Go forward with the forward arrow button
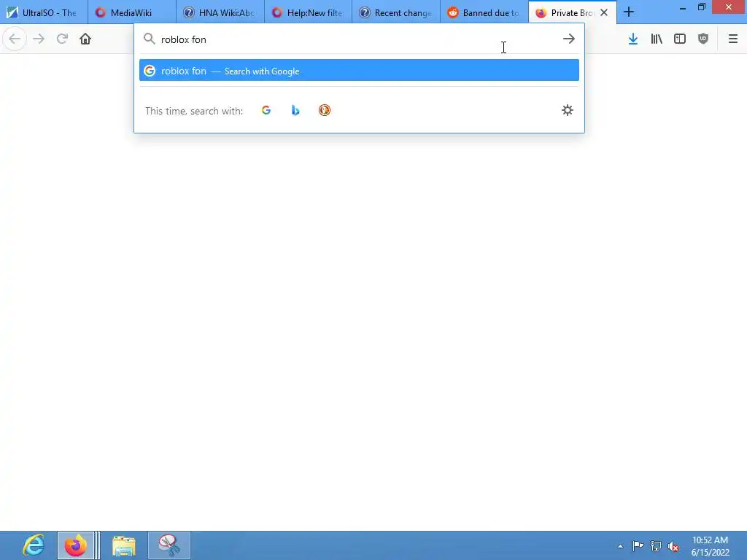Viewport: 747px width, 560px height. (x=39, y=39)
